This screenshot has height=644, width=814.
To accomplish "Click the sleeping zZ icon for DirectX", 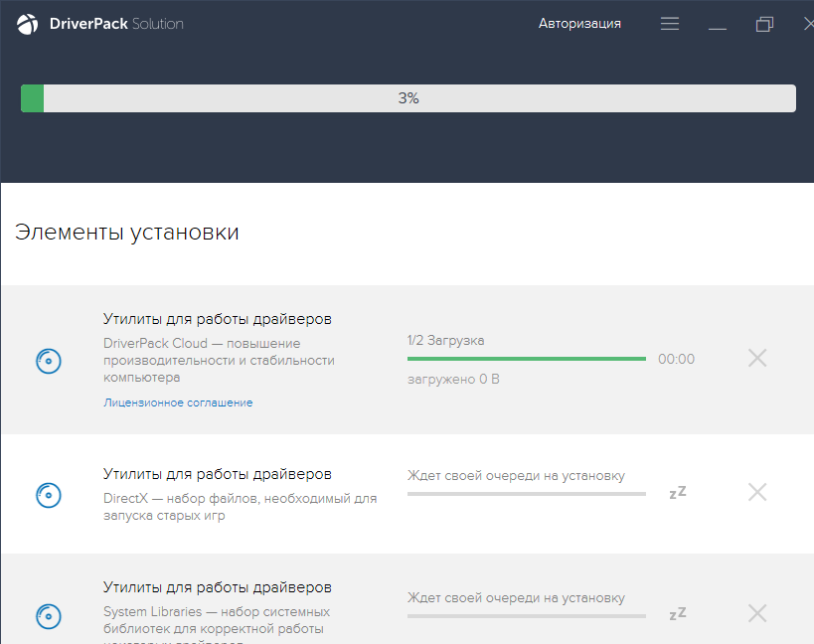I will click(678, 493).
